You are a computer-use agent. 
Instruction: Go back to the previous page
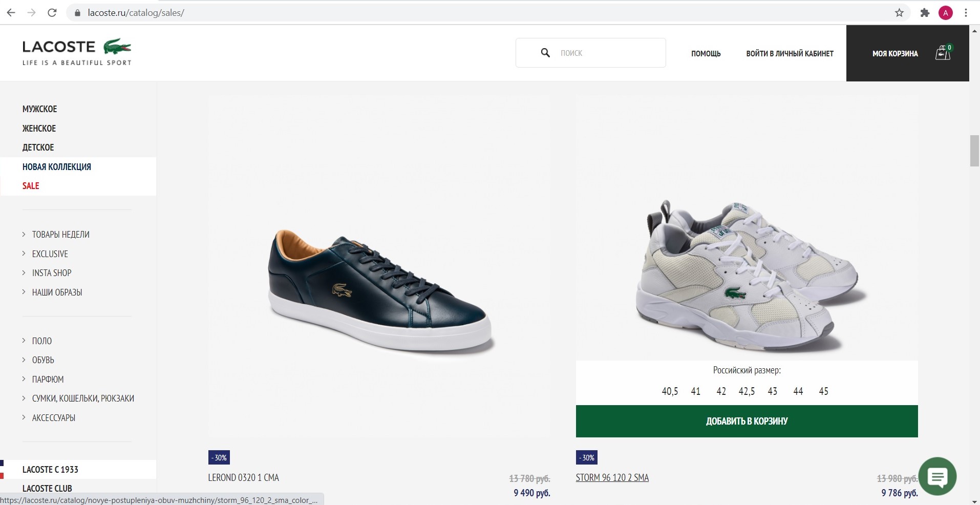tap(11, 13)
